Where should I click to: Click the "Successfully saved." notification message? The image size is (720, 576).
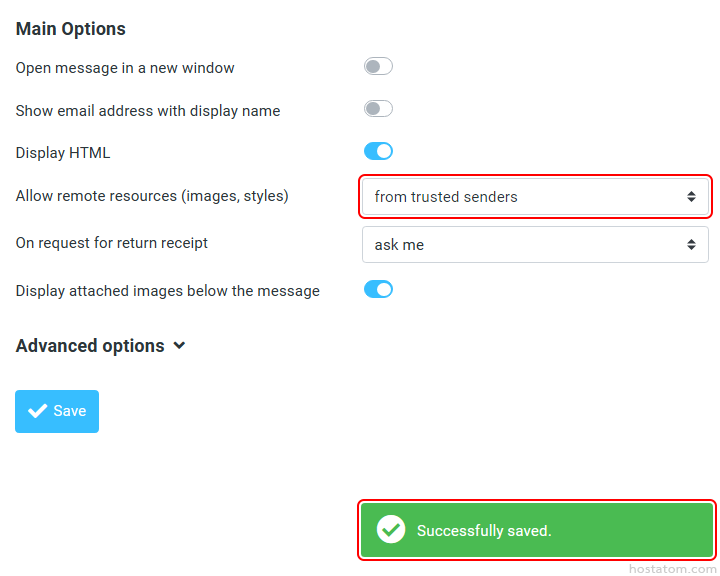484,530
